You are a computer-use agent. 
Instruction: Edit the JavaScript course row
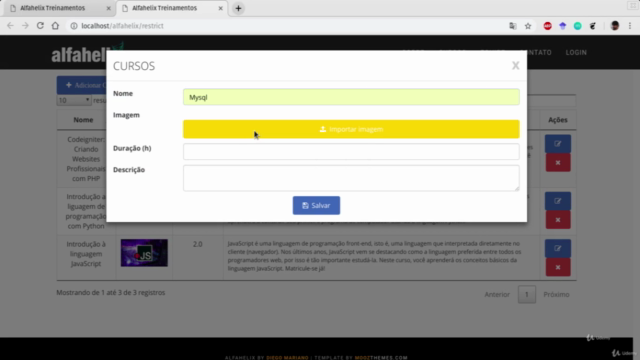click(x=558, y=248)
